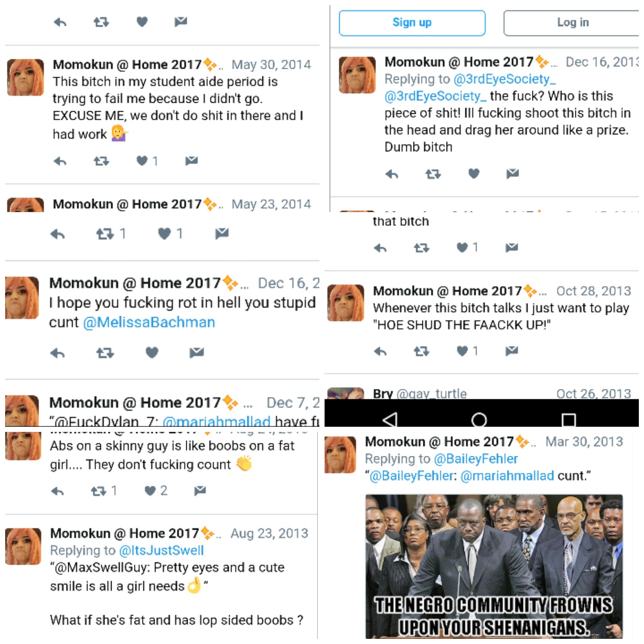Retweet the Dec 16 reply to @3rdEyeSociety_
The width and height of the screenshot is (644, 644).
coord(433,174)
